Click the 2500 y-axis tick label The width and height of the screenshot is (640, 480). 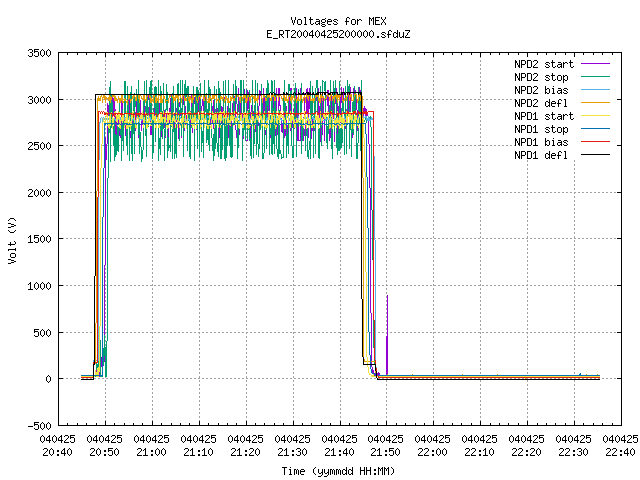coord(40,146)
